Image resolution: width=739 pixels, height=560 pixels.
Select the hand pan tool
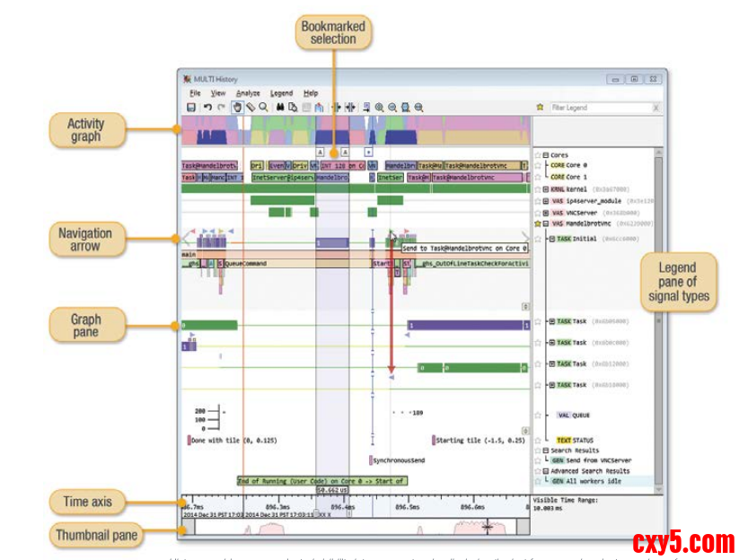tap(237, 108)
